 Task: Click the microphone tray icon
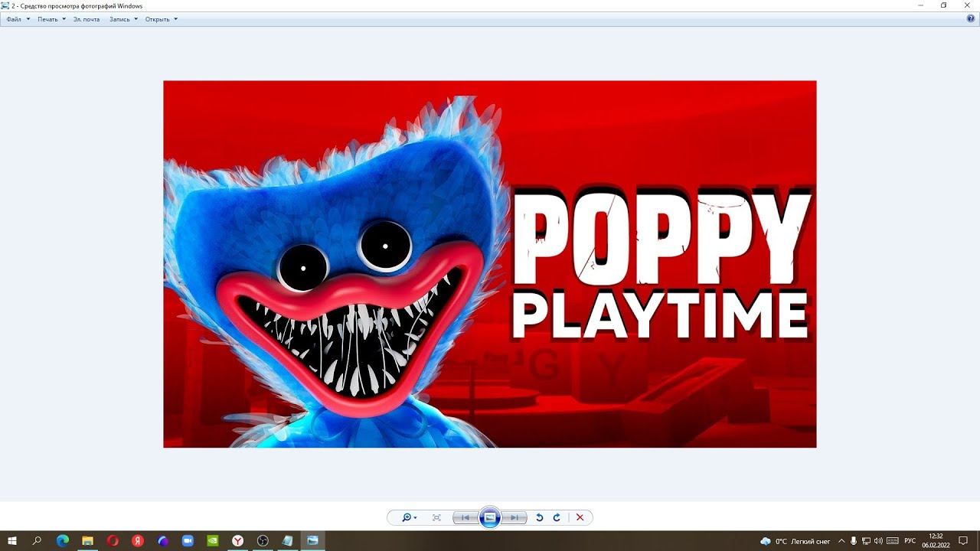854,541
